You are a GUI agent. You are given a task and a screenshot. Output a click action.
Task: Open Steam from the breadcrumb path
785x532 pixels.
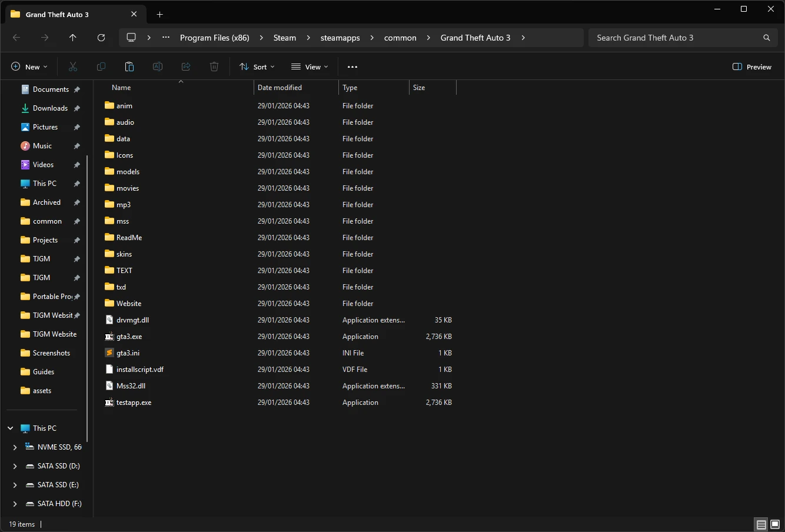[x=284, y=37]
